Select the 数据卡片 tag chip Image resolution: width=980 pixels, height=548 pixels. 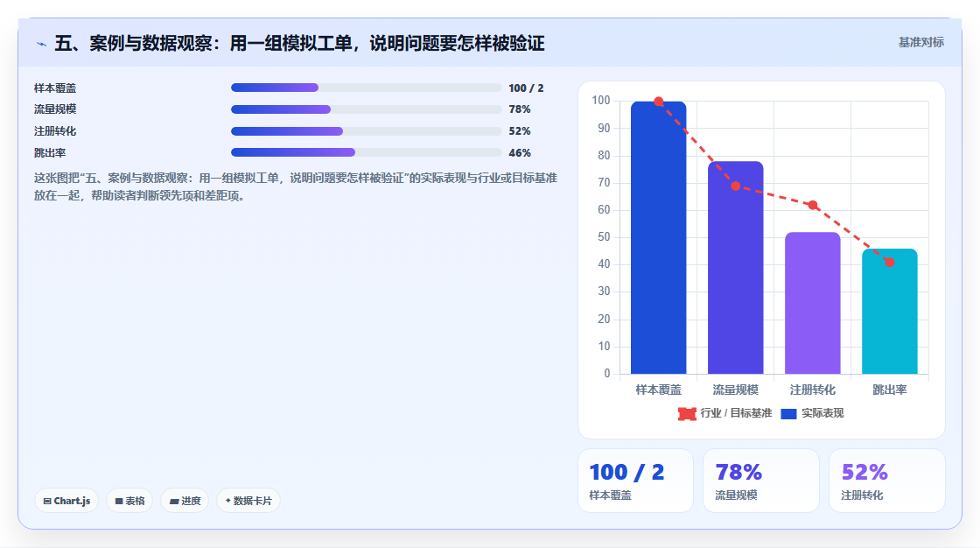pyautogui.click(x=248, y=501)
